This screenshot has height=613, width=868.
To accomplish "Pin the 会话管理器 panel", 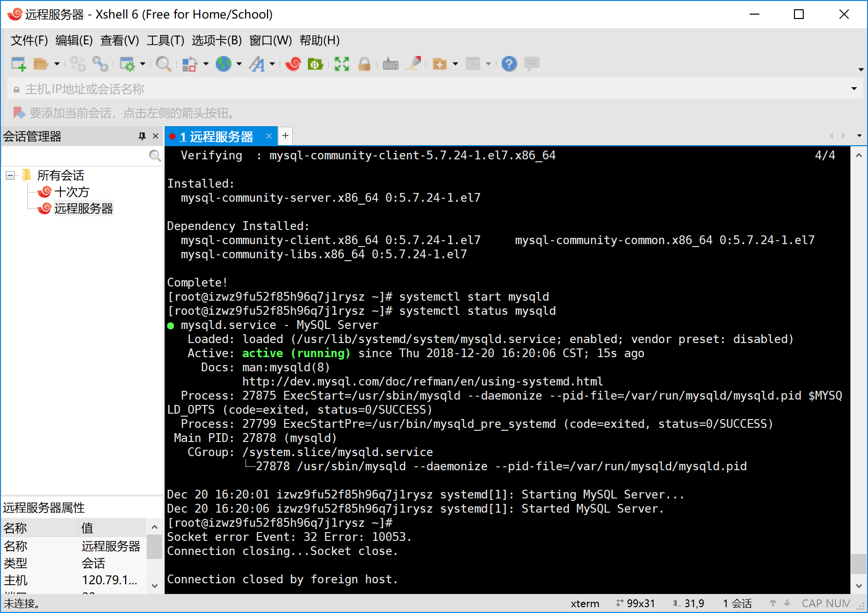I will [142, 136].
